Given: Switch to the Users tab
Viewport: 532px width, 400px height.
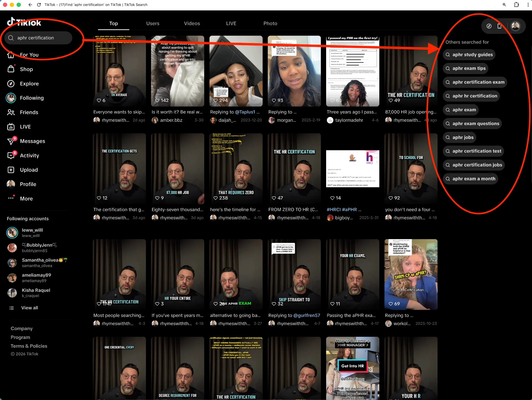Looking at the screenshot, I should [x=153, y=23].
